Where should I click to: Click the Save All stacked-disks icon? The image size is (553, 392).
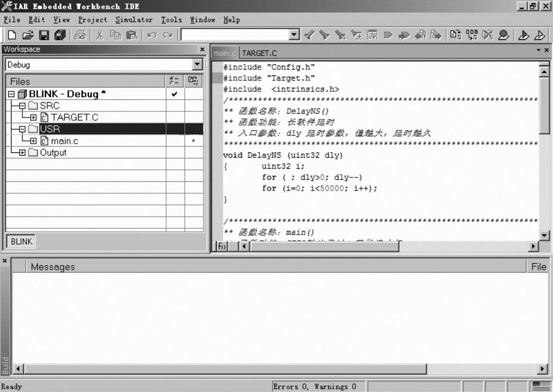(x=60, y=35)
